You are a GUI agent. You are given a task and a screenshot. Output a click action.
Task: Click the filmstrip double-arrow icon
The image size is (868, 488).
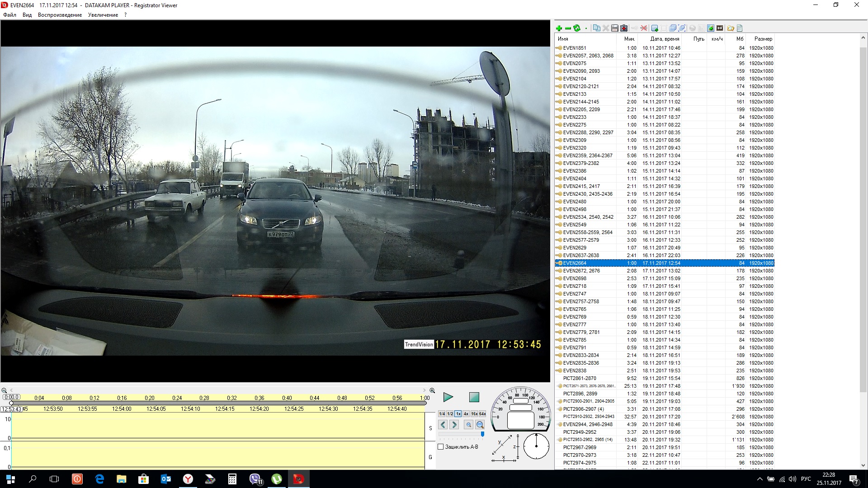[720, 28]
